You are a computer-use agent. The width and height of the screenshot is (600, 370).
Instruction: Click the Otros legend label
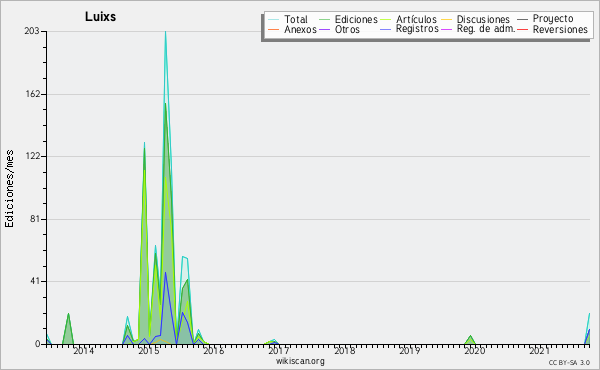click(347, 29)
